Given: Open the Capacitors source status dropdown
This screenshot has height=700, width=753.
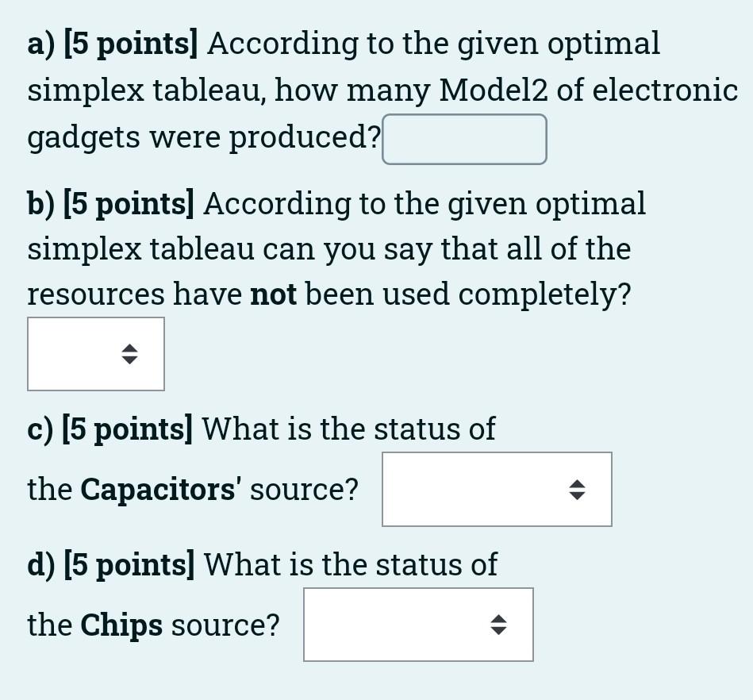Looking at the screenshot, I should pos(497,489).
